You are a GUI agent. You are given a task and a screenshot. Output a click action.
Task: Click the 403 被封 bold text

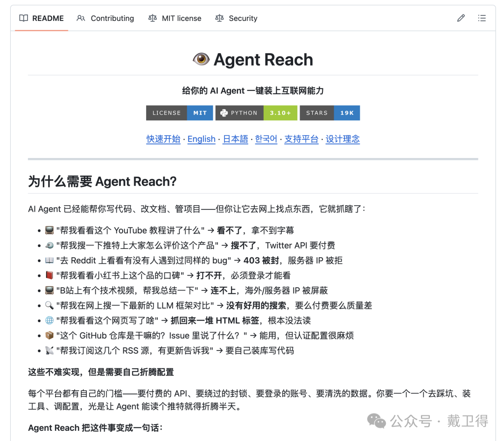click(261, 261)
